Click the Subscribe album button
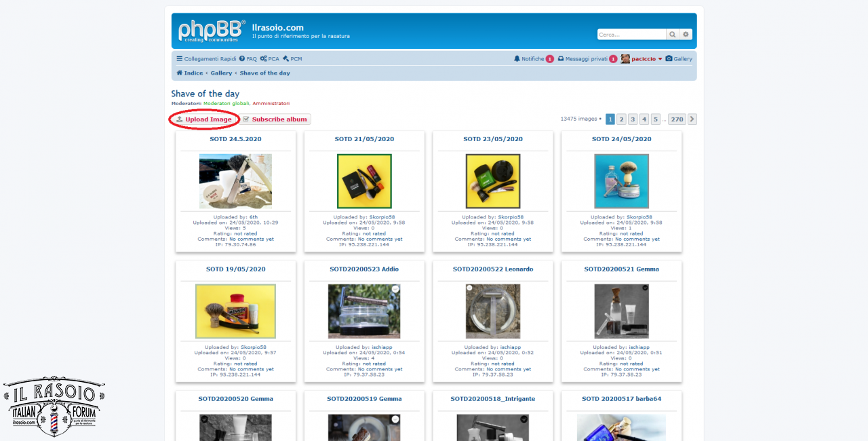The image size is (868, 441). (275, 119)
